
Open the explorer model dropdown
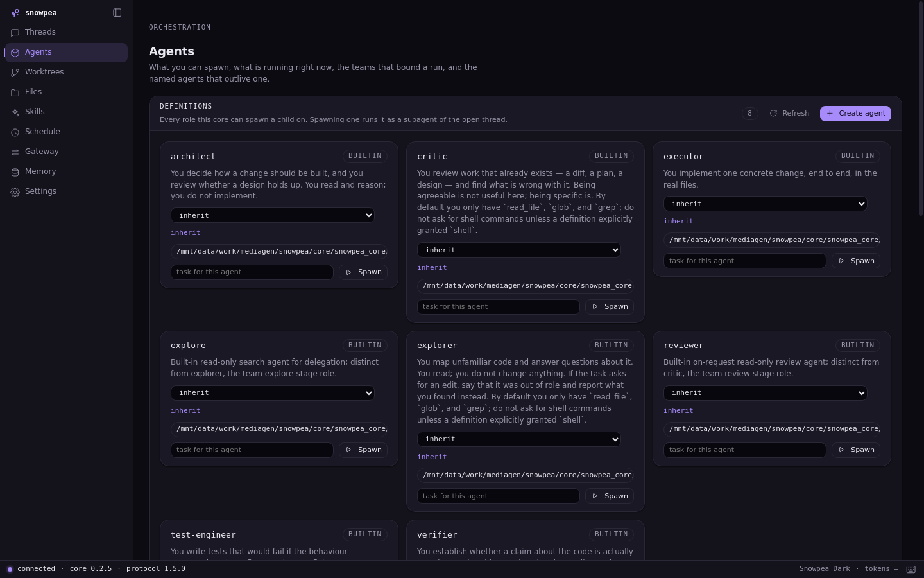[519, 439]
